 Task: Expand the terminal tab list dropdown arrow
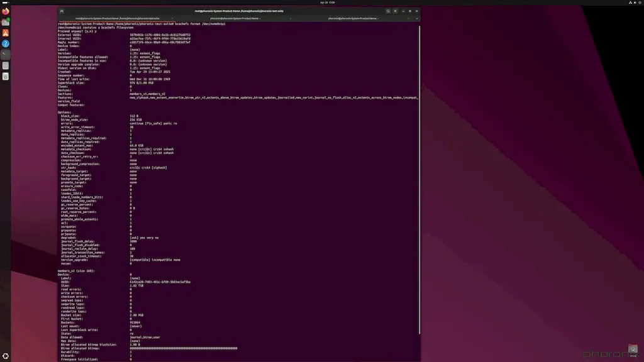click(416, 18)
